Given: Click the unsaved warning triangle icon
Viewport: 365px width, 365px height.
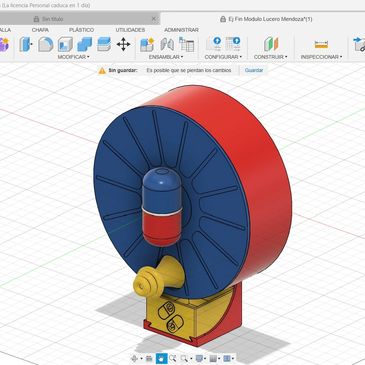Looking at the screenshot, I should coord(102,70).
